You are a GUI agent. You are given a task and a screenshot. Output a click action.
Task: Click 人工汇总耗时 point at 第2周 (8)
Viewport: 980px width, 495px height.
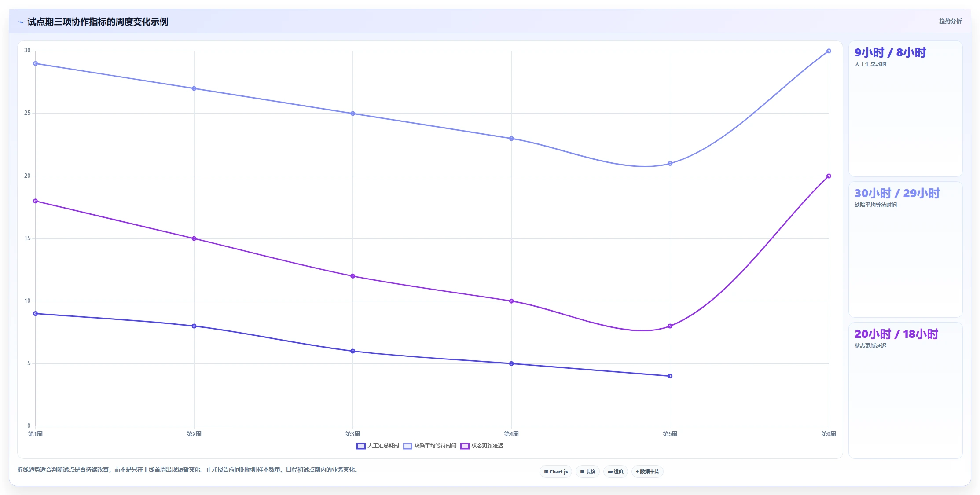pos(194,326)
